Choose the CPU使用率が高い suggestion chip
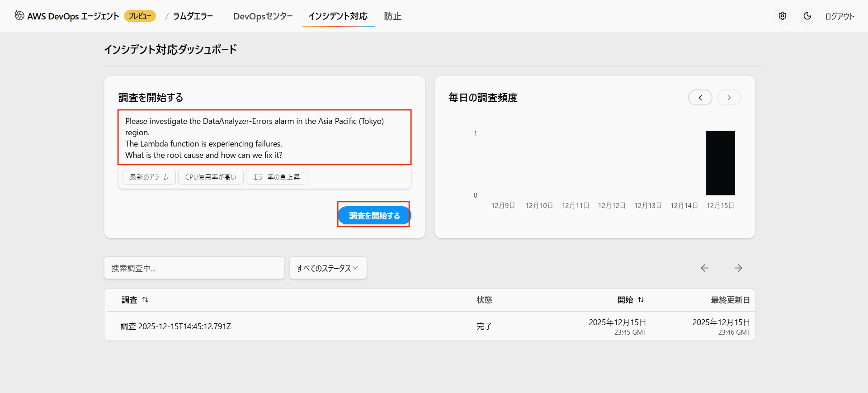This screenshot has height=393, width=868. click(211, 177)
